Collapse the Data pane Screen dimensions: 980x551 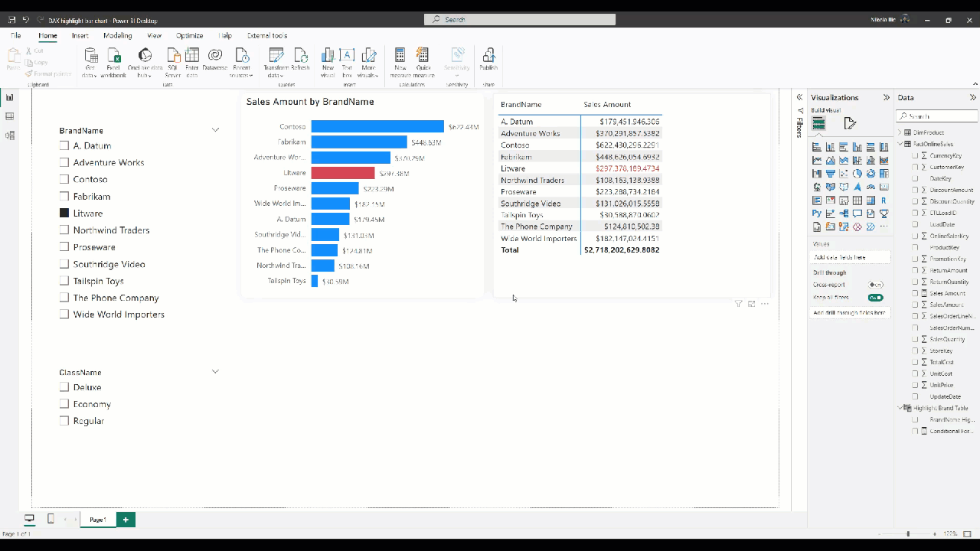973,97
